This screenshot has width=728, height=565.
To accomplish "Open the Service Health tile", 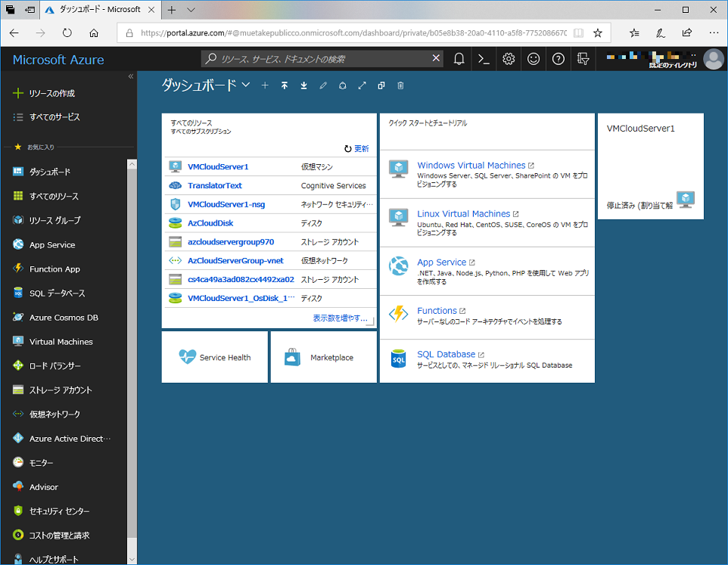I will 214,357.
